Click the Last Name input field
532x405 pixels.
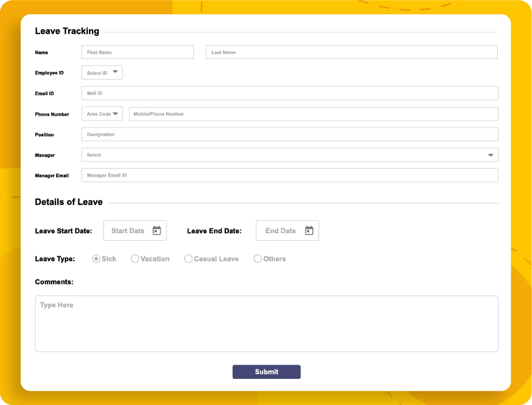[x=351, y=52]
